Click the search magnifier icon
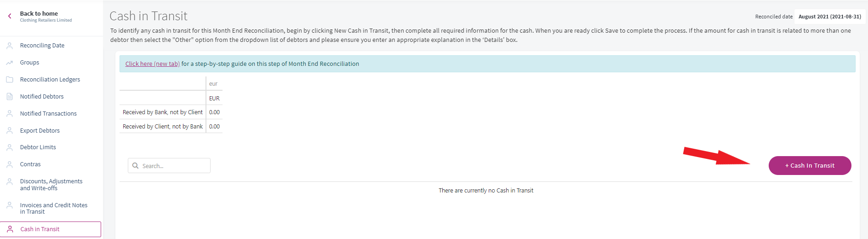Screen dimensions: 868x239 (136, 166)
